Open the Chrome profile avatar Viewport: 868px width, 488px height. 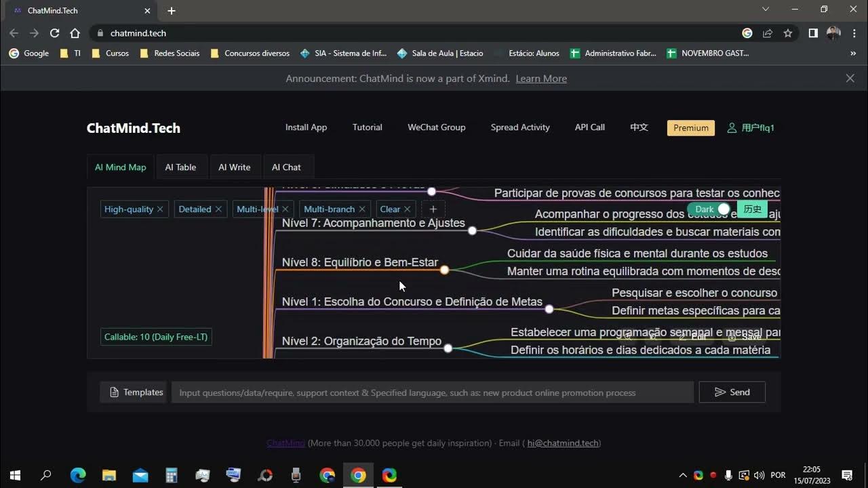coord(833,33)
